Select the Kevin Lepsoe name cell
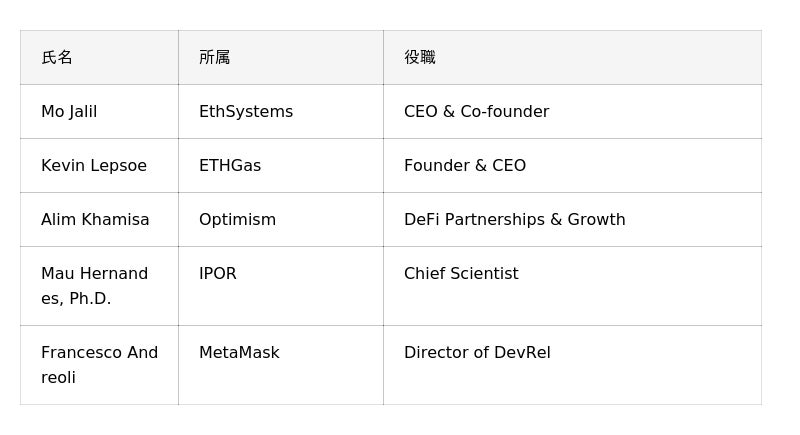The width and height of the screenshot is (800, 435). coord(99,165)
